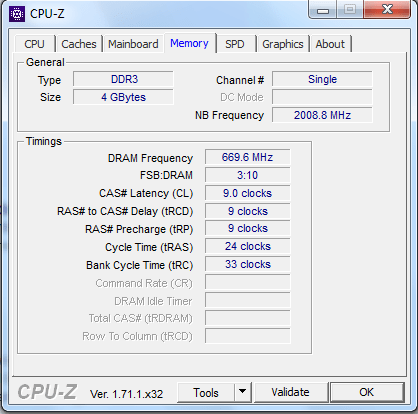Click the "Cycle Time (tRAS)" label

point(149,247)
